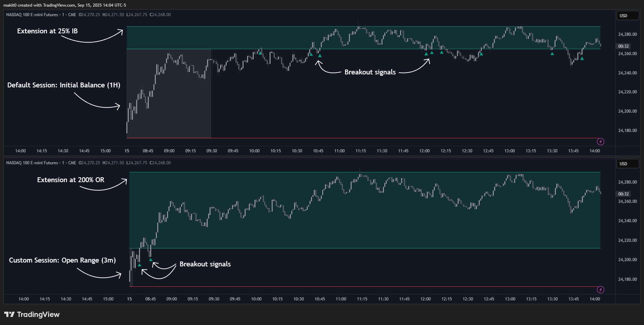Click the L24,267.75 low value in lower chart
Viewport: 644px width, 325px height.
(x=137, y=163)
